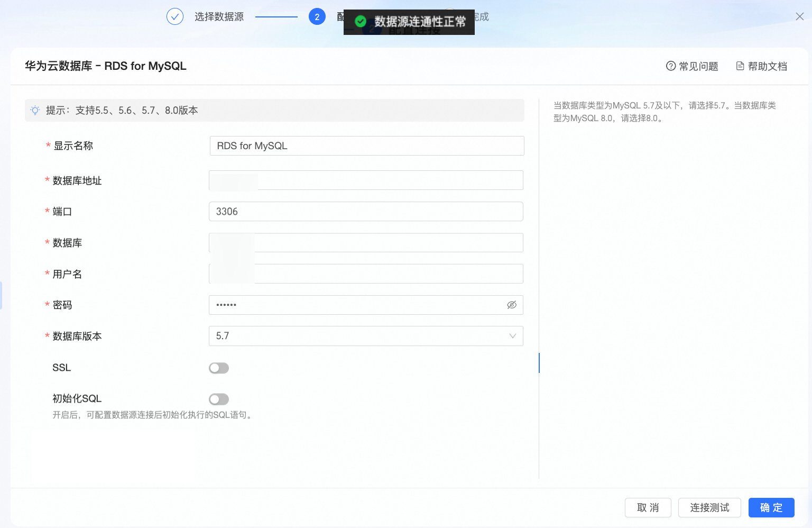Viewport: 812px width, 528px height.
Task: Enable the 初始化SQL switch
Action: tap(219, 399)
